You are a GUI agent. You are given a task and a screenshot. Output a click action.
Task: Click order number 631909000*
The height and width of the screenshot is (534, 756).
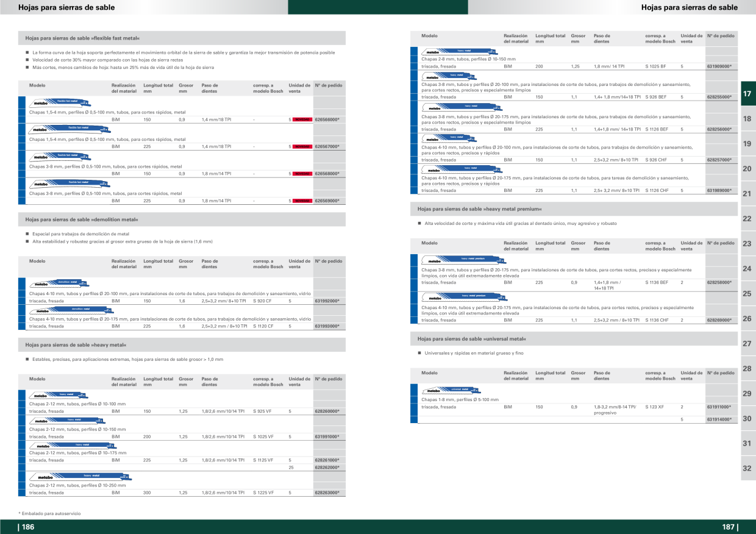719,66
